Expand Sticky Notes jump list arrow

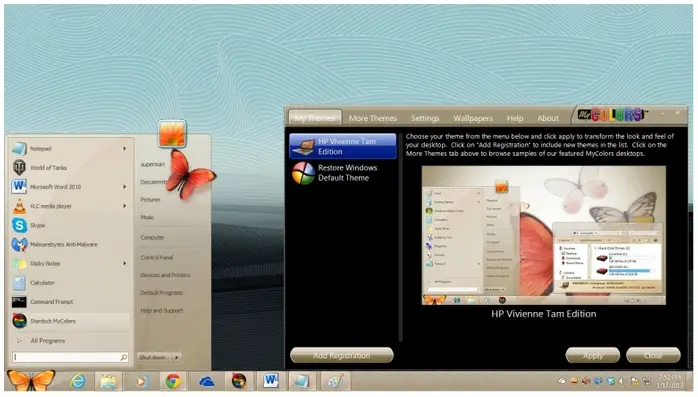[125, 263]
